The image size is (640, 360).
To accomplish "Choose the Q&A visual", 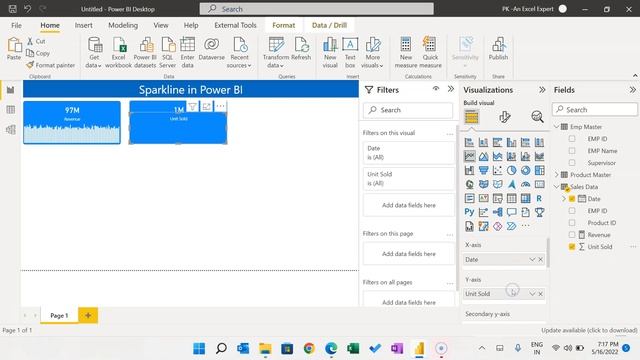I will 511,212.
